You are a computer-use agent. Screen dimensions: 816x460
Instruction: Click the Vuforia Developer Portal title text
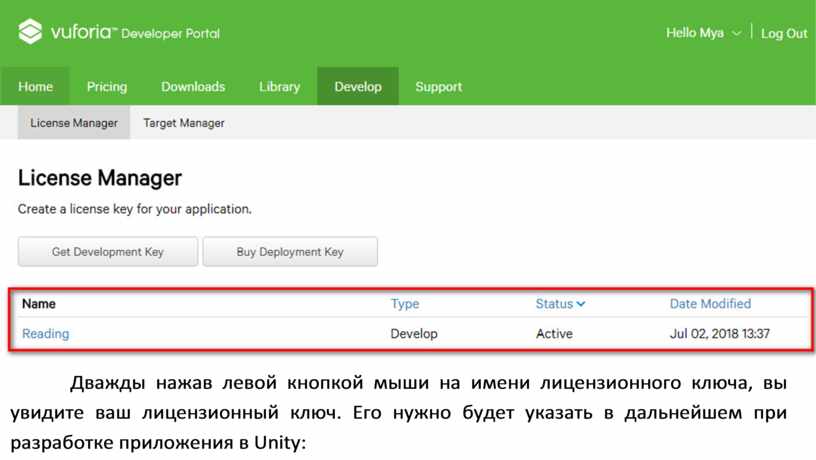[135, 32]
